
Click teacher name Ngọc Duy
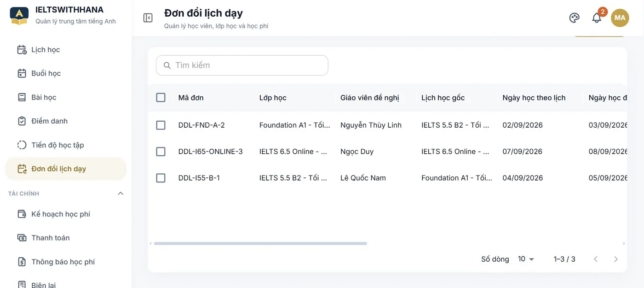tap(357, 152)
